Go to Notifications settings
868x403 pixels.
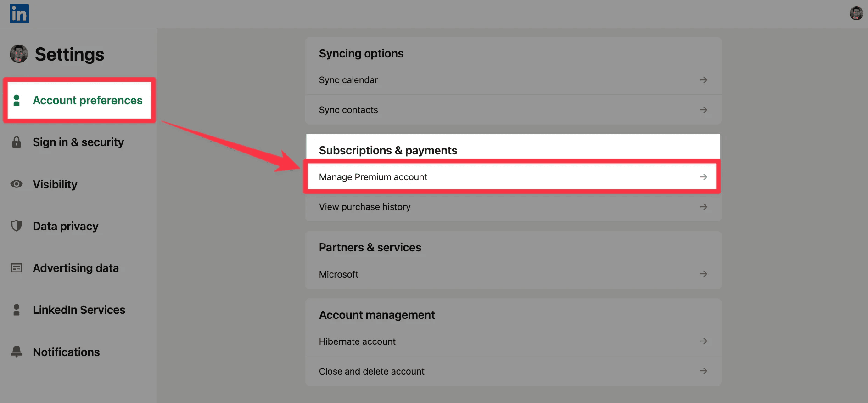66,352
